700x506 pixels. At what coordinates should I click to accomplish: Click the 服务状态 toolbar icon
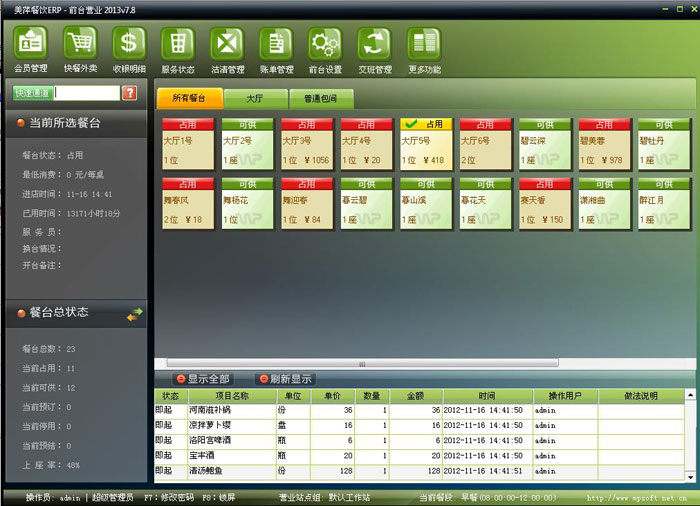(x=178, y=44)
